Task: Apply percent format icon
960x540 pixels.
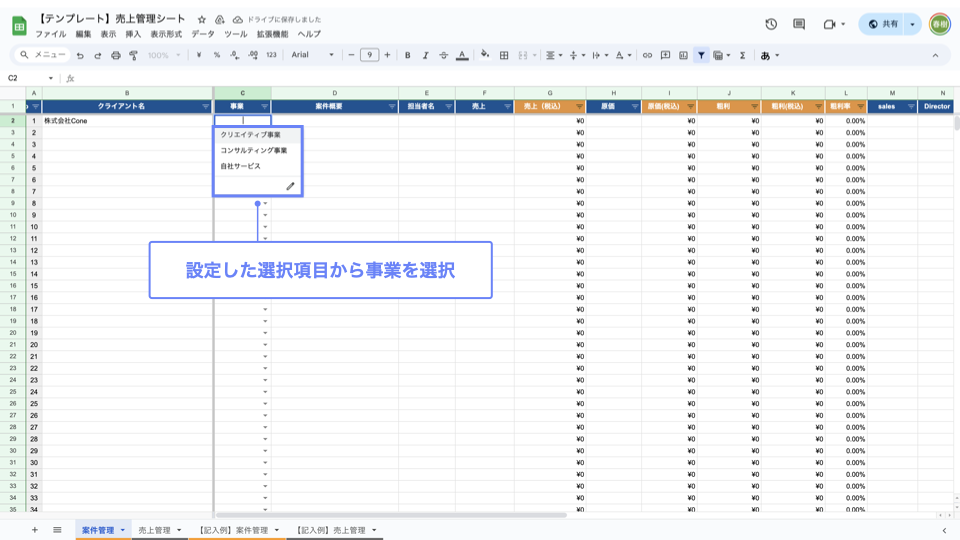Action: point(217,55)
